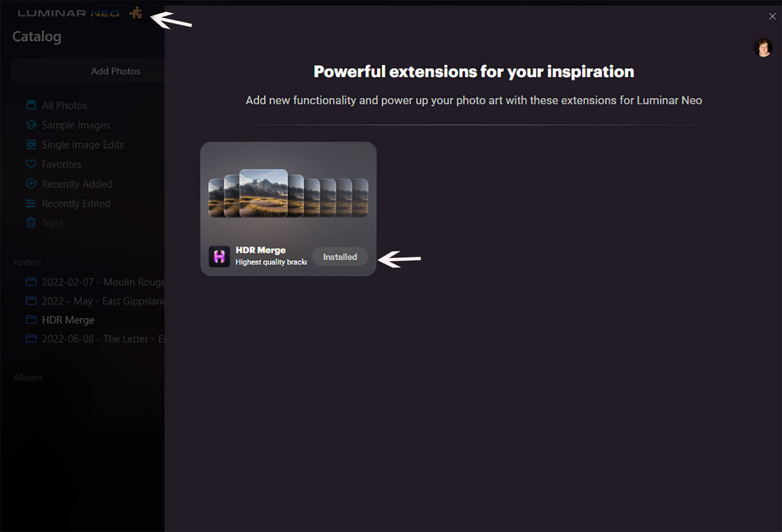The height and width of the screenshot is (532, 782).
Task: Open the HDR Merge folder
Action: point(67,320)
